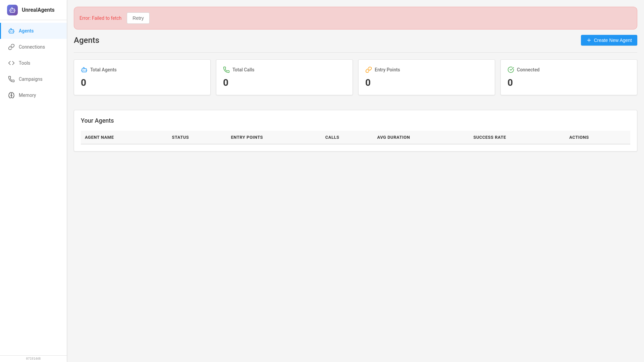The width and height of the screenshot is (644, 362).
Task: Click the build number 07191448
Action: click(x=33, y=359)
